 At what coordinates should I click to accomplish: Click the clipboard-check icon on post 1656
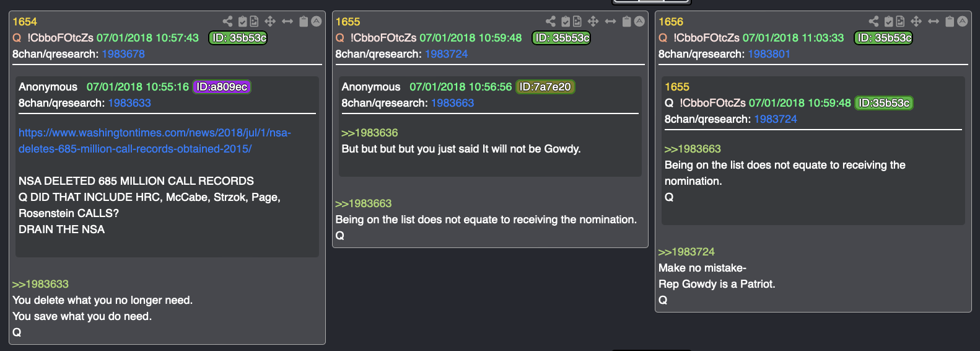tap(889, 22)
